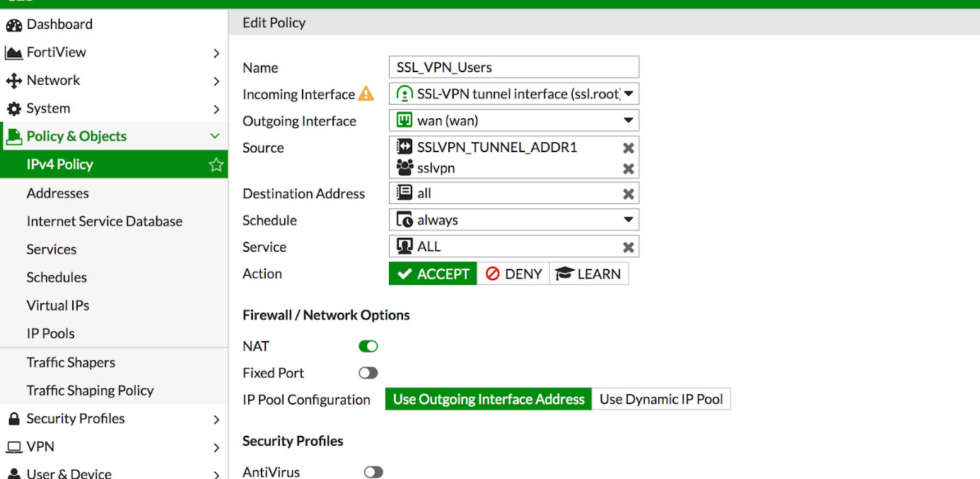The width and height of the screenshot is (980, 479).
Task: Click the SSL-VPN tunnel interface icon
Action: tap(404, 94)
